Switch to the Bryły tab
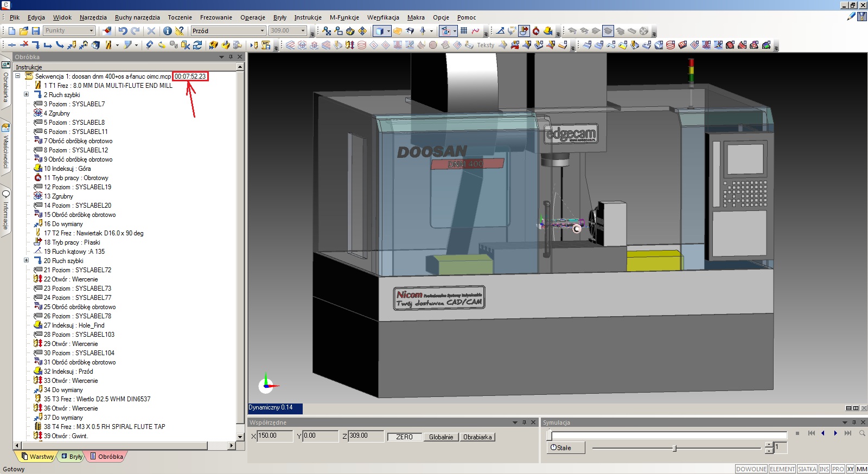 pos(72,457)
